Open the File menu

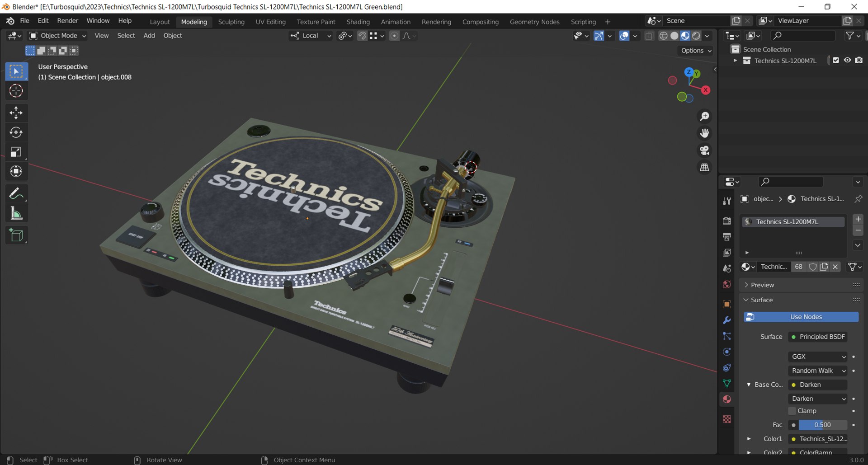click(x=24, y=21)
